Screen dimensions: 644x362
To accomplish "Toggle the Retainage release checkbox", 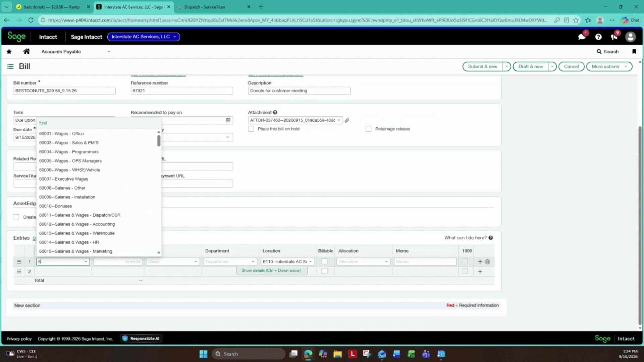I will pyautogui.click(x=368, y=129).
